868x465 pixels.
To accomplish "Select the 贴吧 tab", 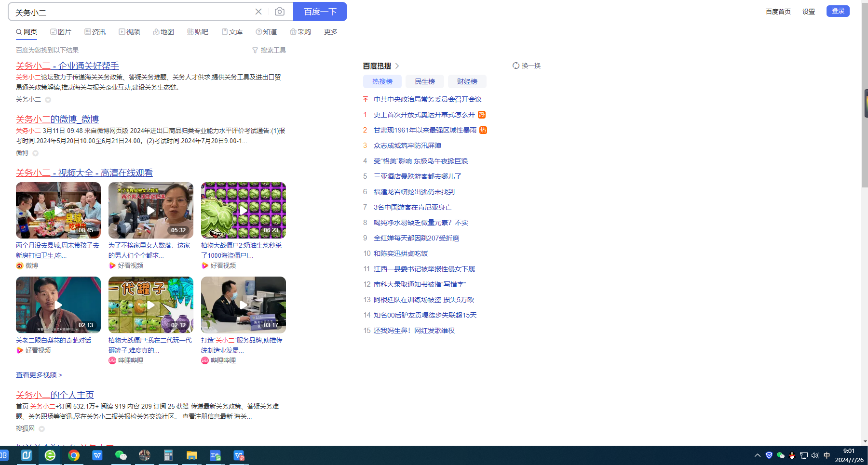I will [x=198, y=32].
